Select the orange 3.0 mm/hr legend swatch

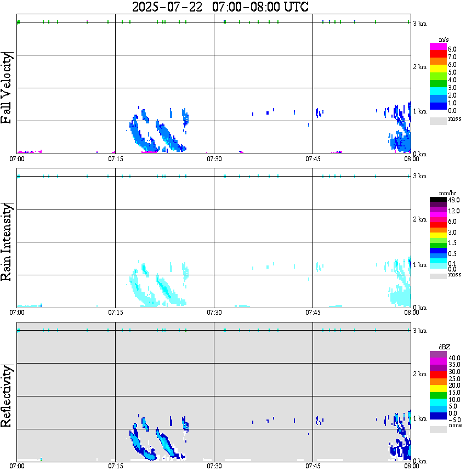point(438,230)
